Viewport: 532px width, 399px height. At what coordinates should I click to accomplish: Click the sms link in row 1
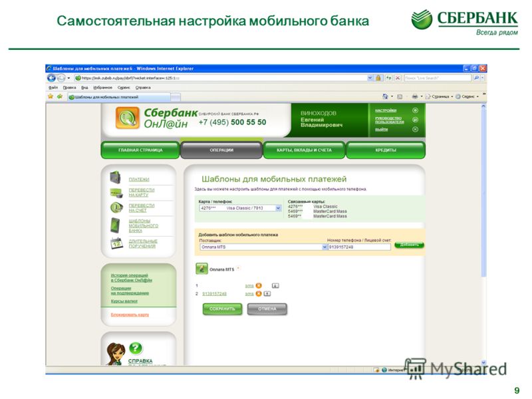pos(249,286)
